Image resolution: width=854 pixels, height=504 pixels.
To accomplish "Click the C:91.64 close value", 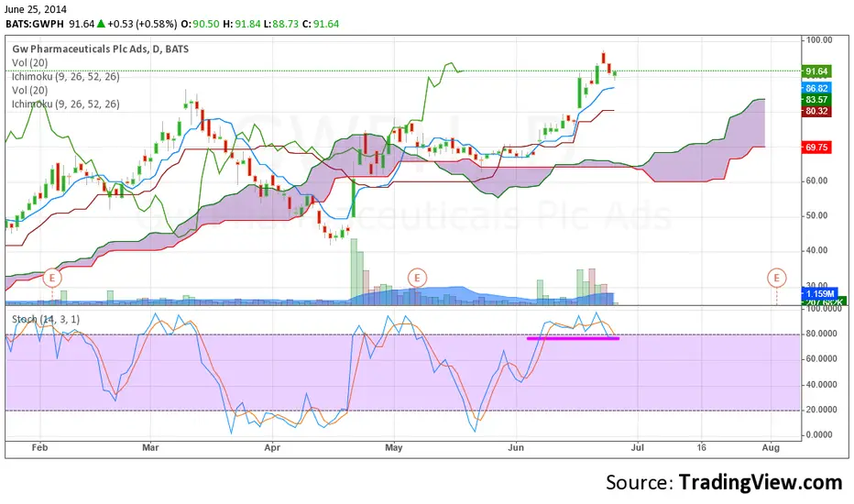I will [321, 24].
